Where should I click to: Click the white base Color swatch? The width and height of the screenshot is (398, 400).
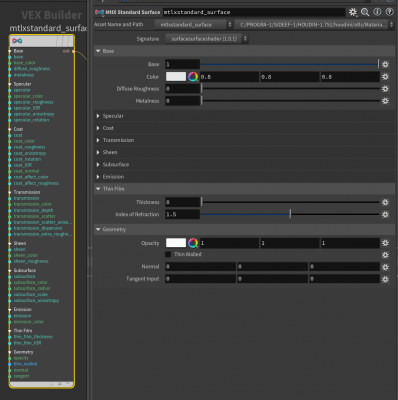point(176,77)
